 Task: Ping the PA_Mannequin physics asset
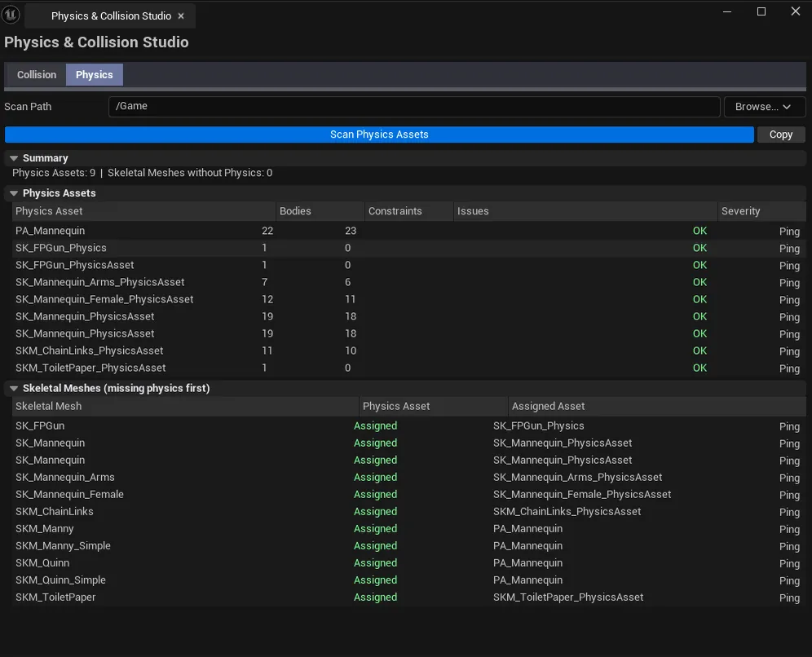click(789, 231)
